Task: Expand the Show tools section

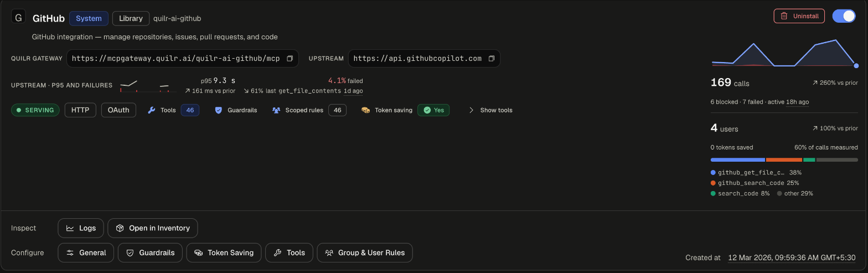Action: 490,110
